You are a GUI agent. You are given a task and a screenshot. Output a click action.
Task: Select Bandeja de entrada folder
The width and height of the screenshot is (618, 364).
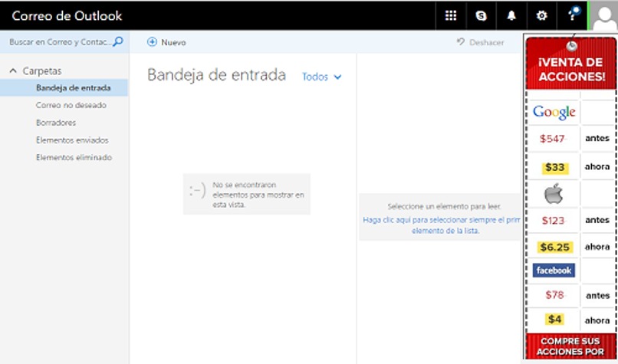[64, 87]
